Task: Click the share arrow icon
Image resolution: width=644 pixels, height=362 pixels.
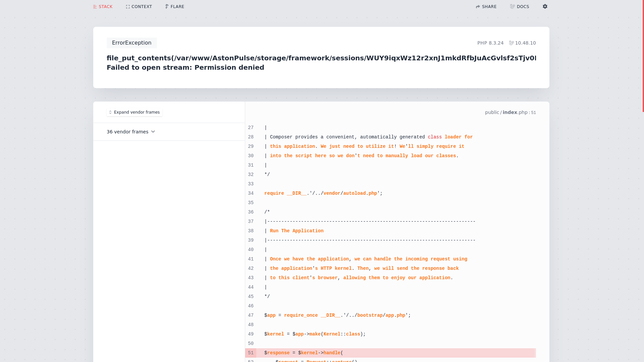Action: click(x=478, y=7)
